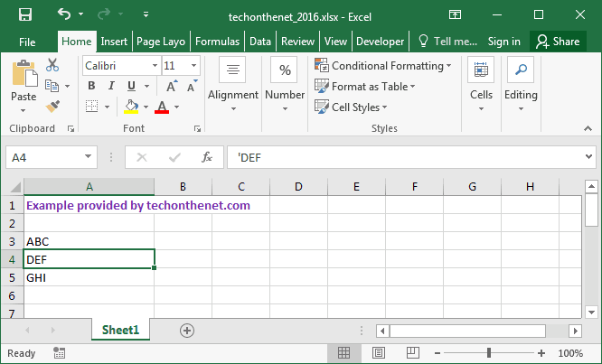Select cell A3 containing ABC
Viewport: 602px width, 364px height.
point(89,241)
